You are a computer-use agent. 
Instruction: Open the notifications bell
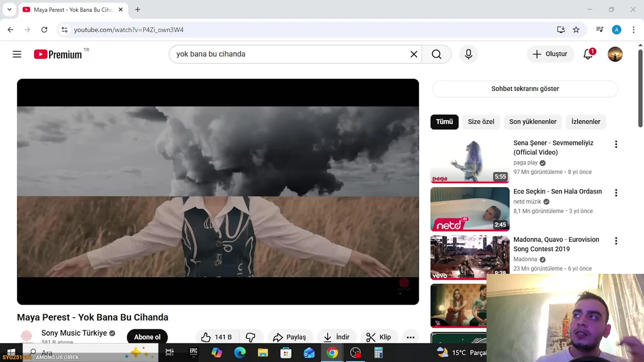588,54
